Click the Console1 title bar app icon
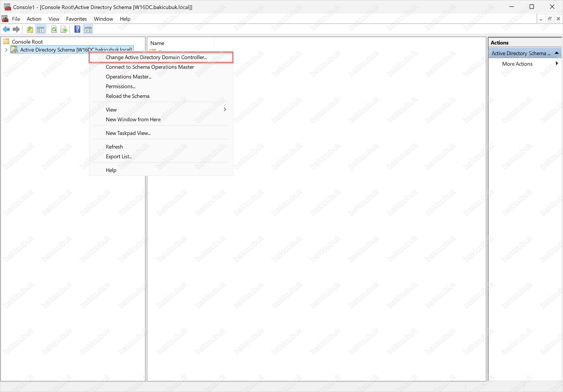Viewport: 563px width, 392px height. coord(7,7)
